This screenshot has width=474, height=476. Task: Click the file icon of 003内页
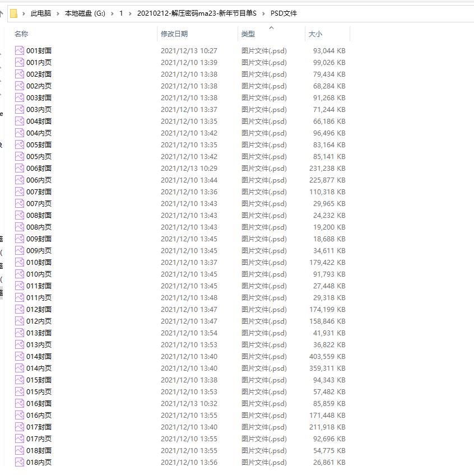(x=20, y=109)
